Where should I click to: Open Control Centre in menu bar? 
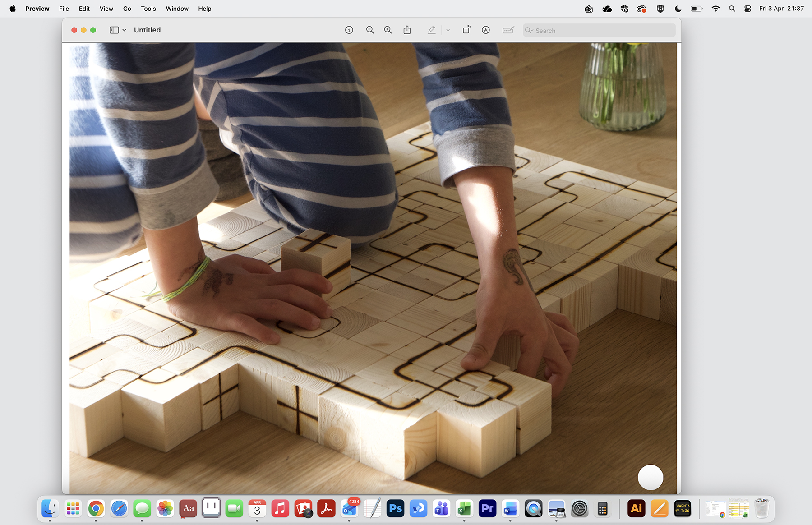[747, 9]
